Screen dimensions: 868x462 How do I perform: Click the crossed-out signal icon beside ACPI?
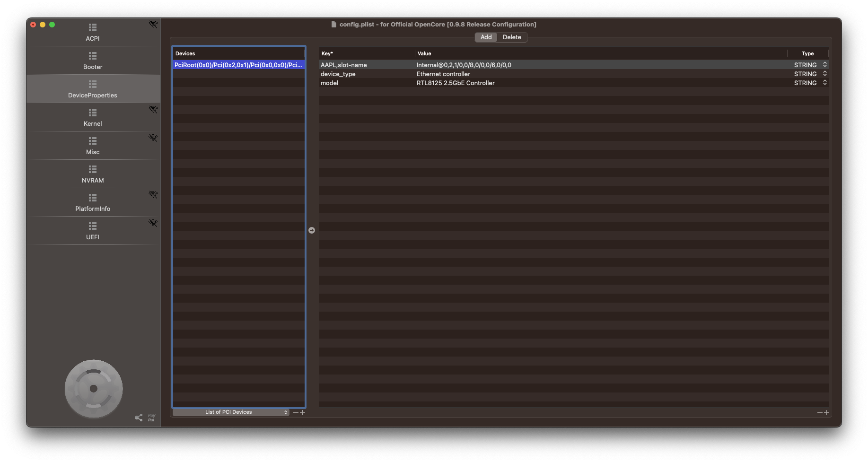point(153,24)
